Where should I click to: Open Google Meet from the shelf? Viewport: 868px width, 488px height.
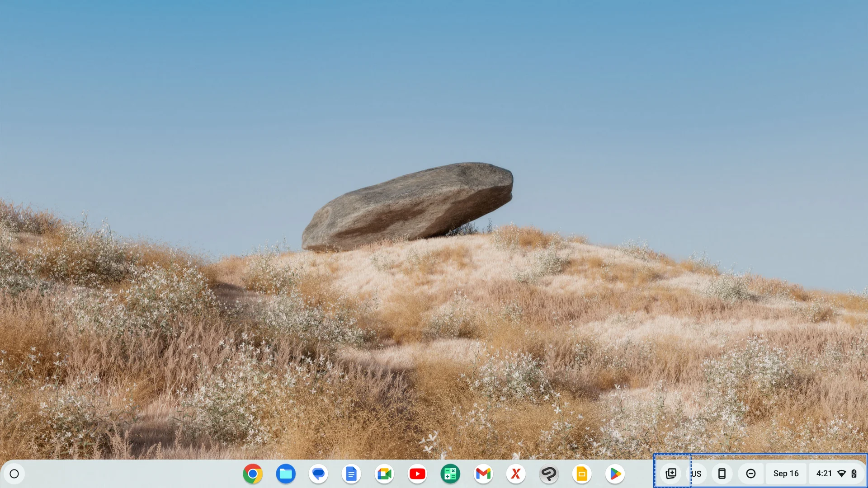point(384,474)
